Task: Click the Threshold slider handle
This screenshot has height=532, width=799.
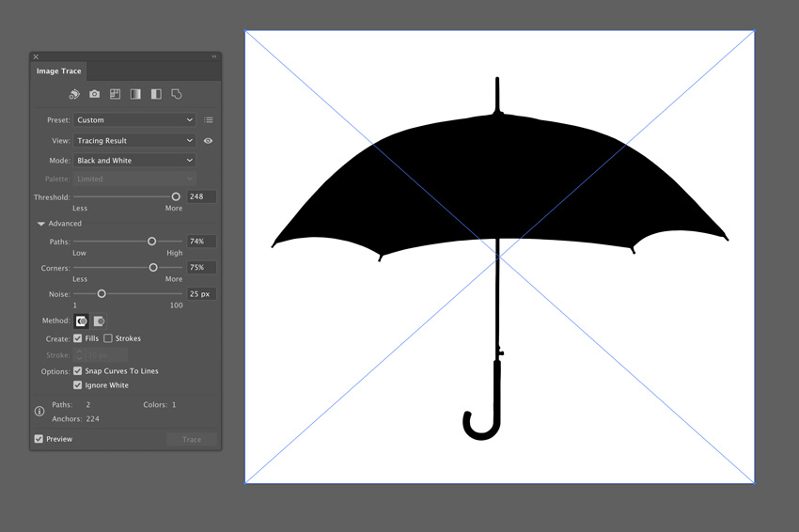Action: coord(176,196)
